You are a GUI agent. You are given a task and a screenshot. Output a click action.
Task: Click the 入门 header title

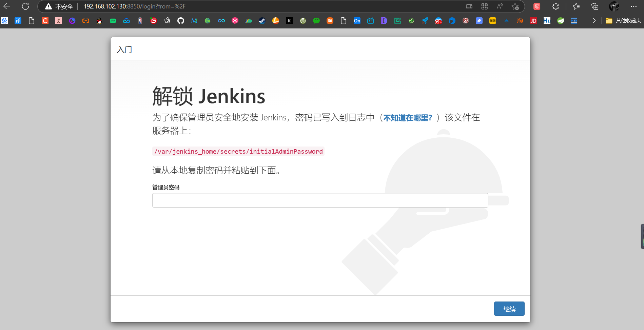[124, 50]
